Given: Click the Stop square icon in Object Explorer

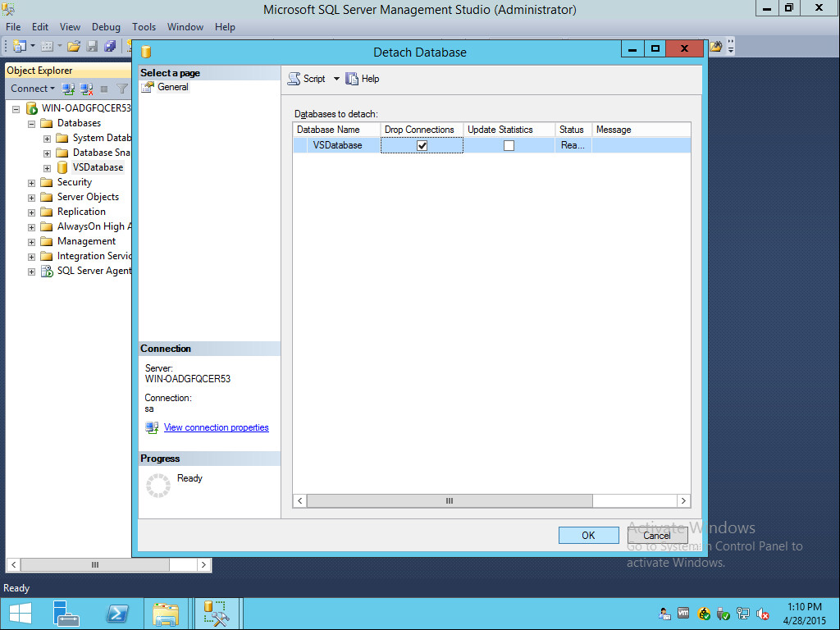Looking at the screenshot, I should (104, 89).
